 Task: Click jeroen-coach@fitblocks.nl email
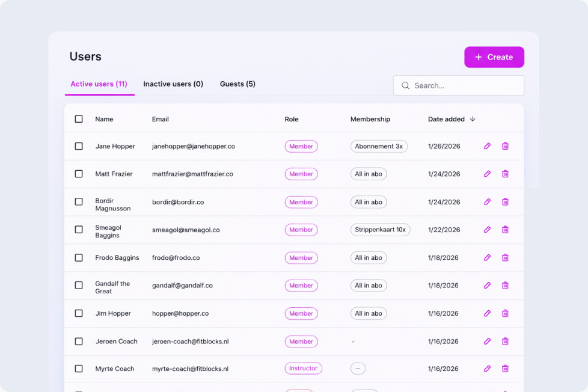click(x=191, y=341)
